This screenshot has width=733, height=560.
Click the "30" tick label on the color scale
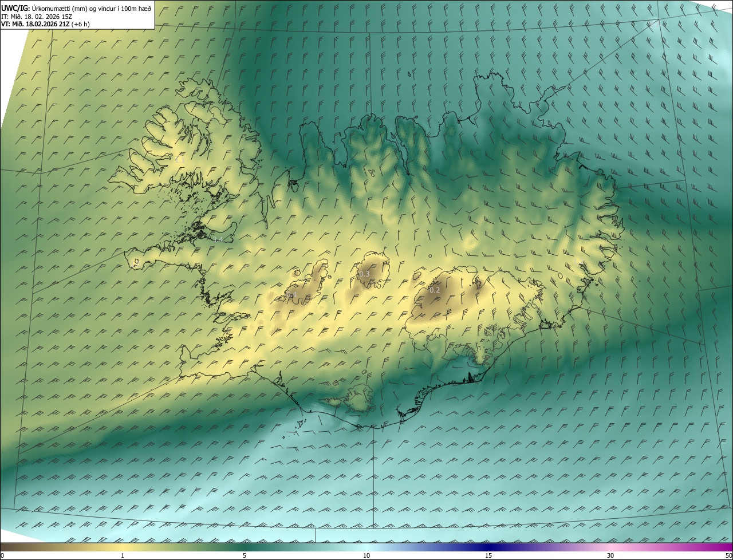pos(610,555)
